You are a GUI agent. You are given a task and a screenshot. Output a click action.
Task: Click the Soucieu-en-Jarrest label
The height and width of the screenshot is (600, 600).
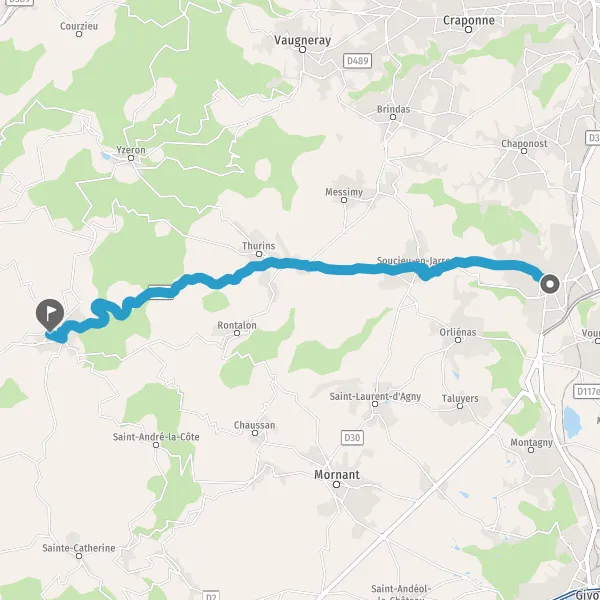413,261
